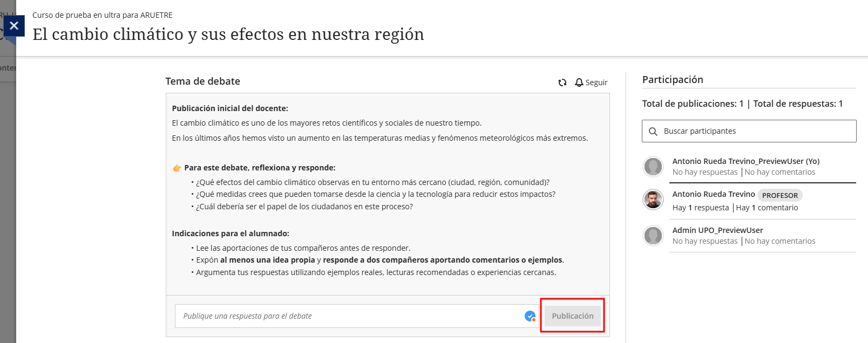Close the discussion panel with the X button
868x343 pixels.
click(x=14, y=25)
